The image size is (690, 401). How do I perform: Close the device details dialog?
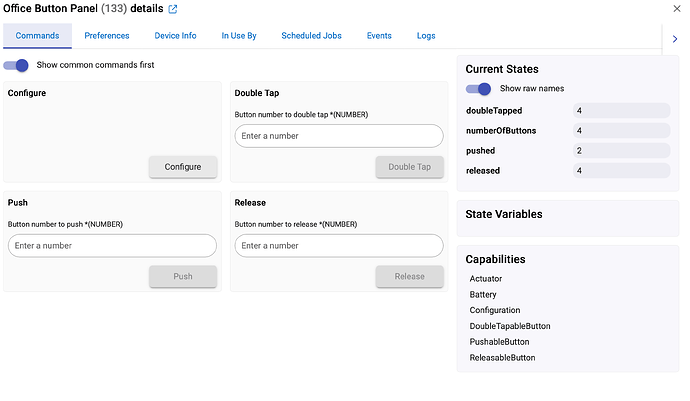pos(676,8)
